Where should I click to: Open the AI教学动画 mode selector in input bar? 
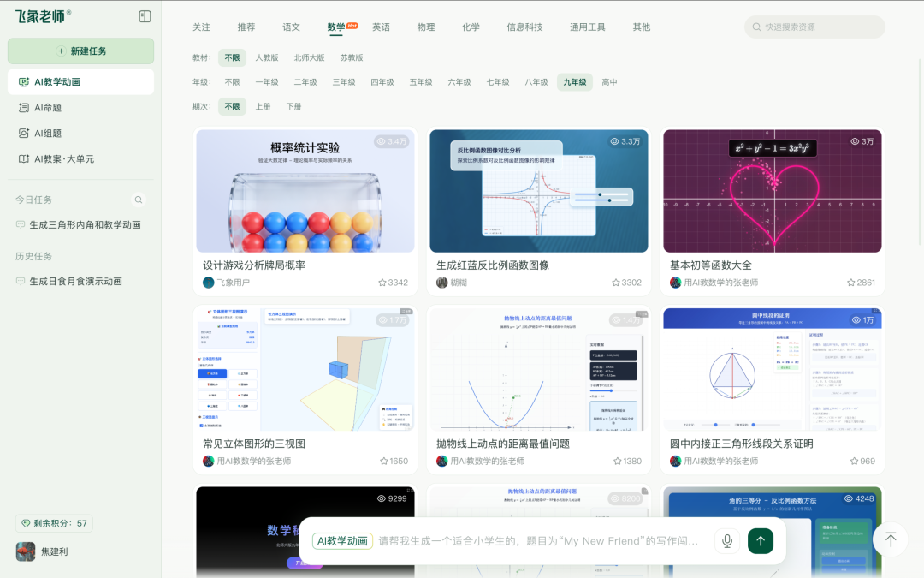(x=341, y=540)
